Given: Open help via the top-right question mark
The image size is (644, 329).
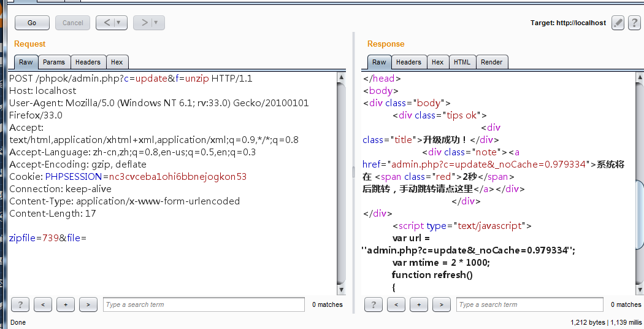Looking at the screenshot, I should (634, 23).
